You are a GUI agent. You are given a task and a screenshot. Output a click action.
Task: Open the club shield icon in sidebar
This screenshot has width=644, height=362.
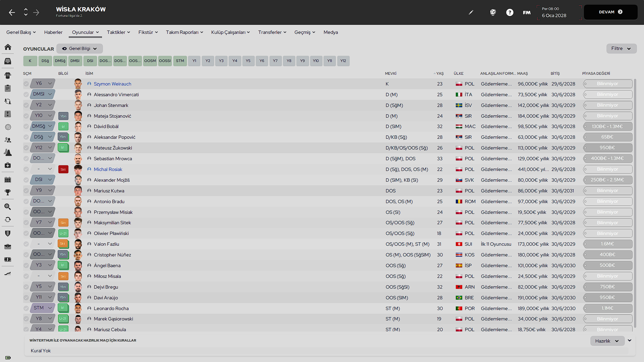coord(8,233)
